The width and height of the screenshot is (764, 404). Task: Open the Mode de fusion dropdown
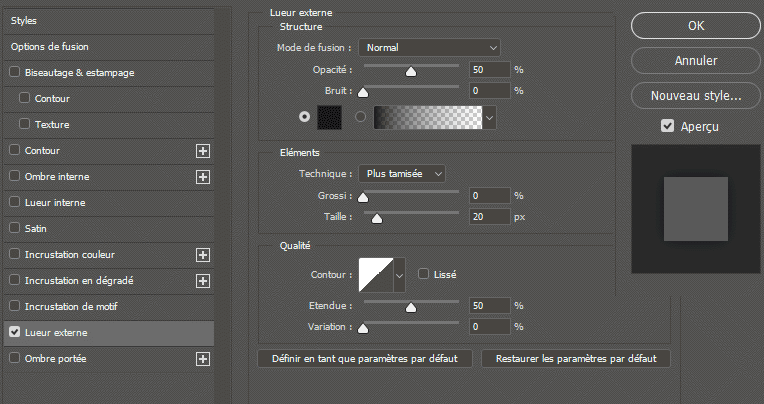431,47
